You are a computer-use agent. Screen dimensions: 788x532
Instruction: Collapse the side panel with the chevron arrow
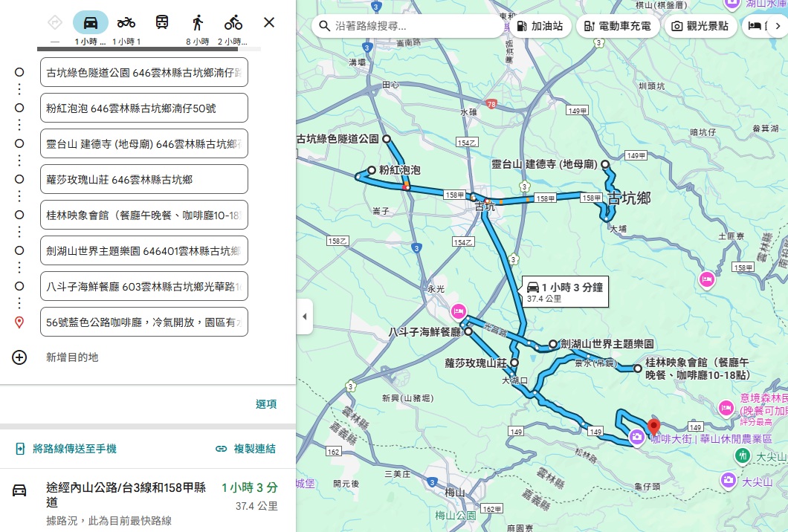305,315
